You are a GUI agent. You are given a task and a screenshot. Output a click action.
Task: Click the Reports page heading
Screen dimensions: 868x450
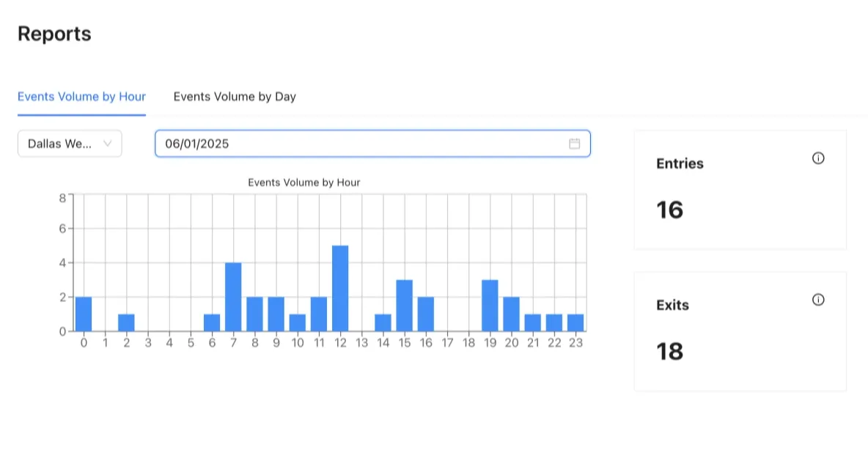(54, 33)
